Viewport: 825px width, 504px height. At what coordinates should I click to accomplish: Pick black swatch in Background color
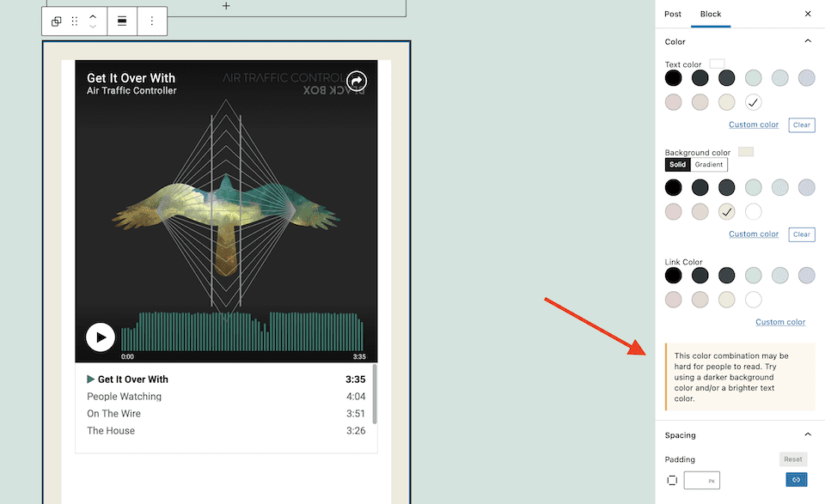click(673, 187)
